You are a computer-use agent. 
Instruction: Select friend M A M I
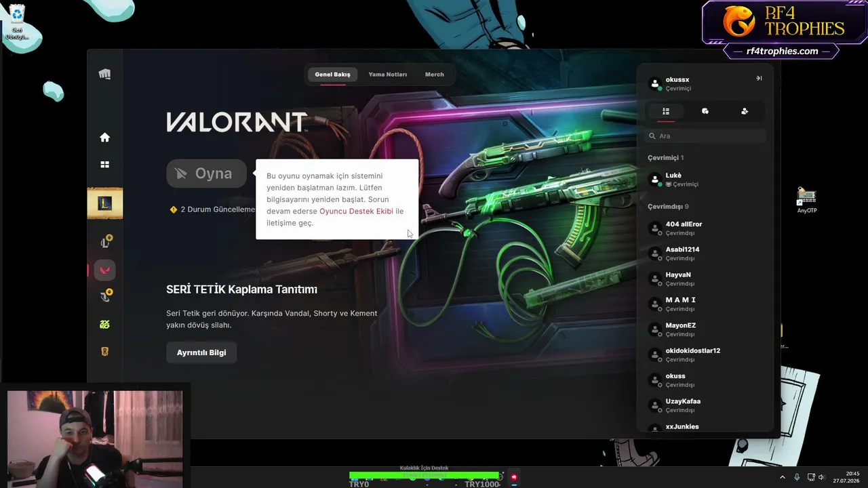point(705,304)
